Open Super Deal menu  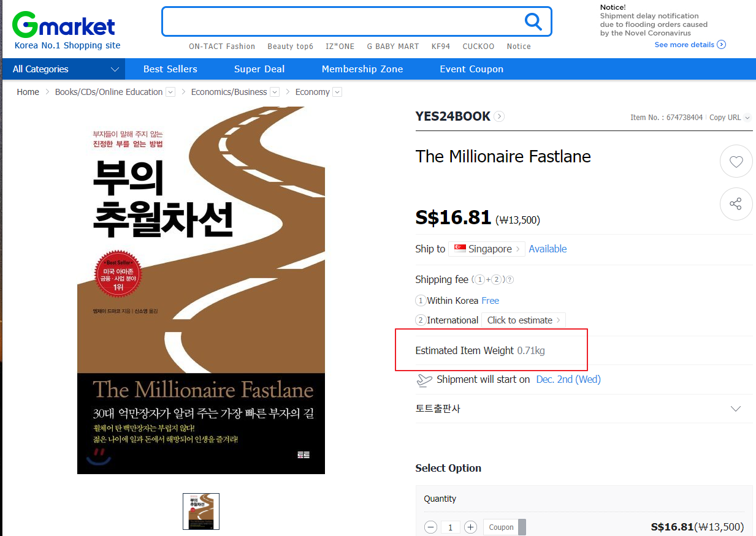tap(259, 69)
